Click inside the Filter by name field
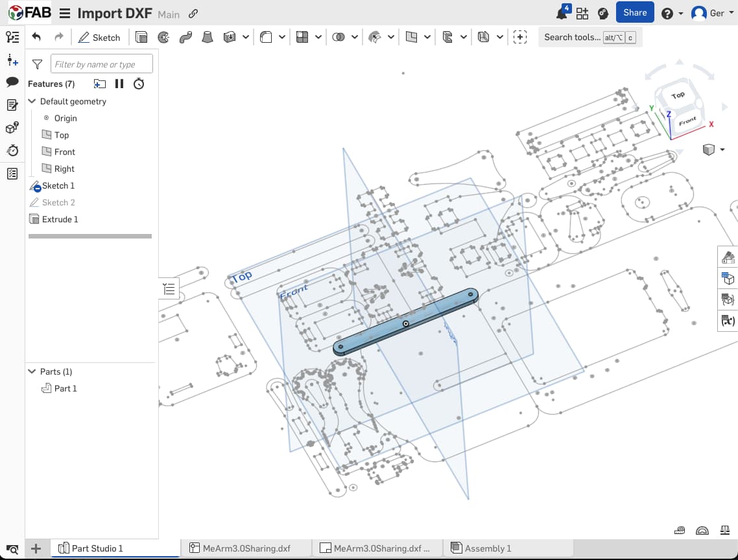738x560 pixels. click(101, 64)
